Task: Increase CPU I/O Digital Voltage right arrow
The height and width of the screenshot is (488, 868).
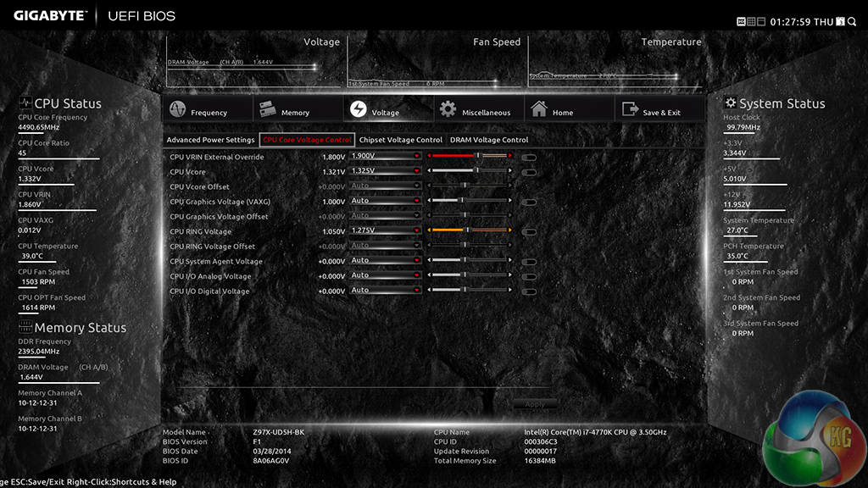Action: click(509, 290)
